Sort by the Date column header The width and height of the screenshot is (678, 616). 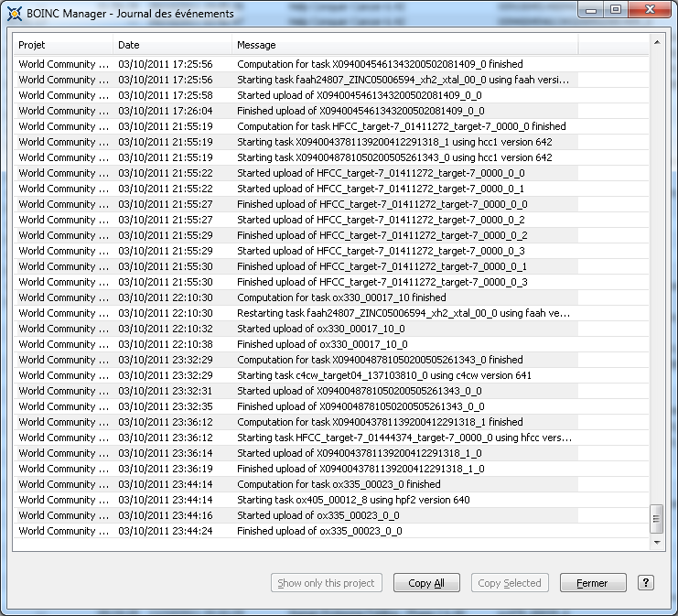[x=173, y=45]
